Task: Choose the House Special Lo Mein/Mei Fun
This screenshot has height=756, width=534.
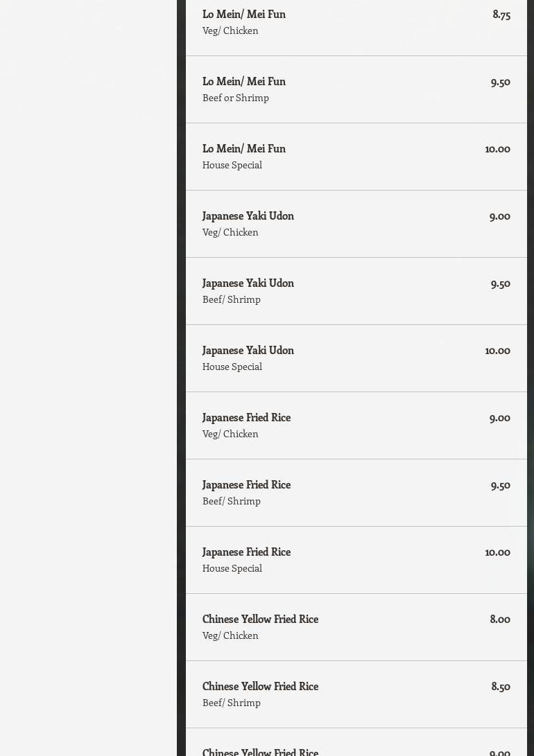Action: click(243, 148)
